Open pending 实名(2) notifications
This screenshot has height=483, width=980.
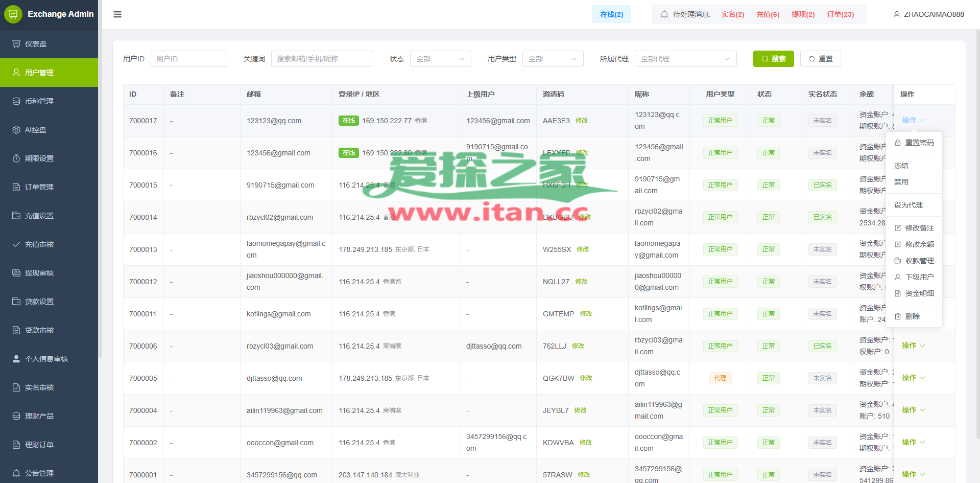click(732, 14)
